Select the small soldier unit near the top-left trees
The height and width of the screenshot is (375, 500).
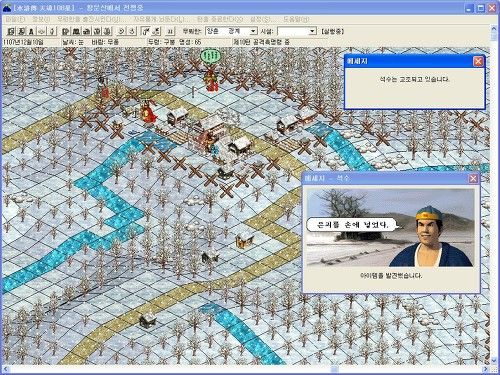[104, 87]
